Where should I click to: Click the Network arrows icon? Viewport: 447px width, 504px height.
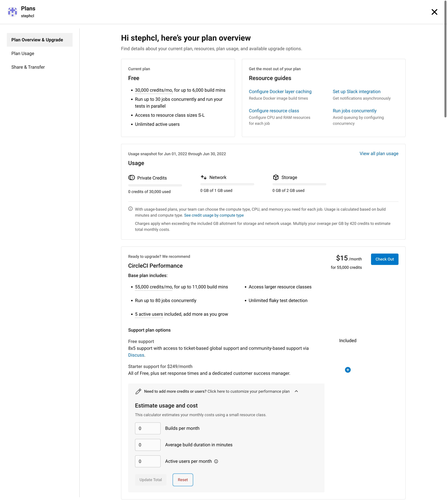click(x=203, y=177)
